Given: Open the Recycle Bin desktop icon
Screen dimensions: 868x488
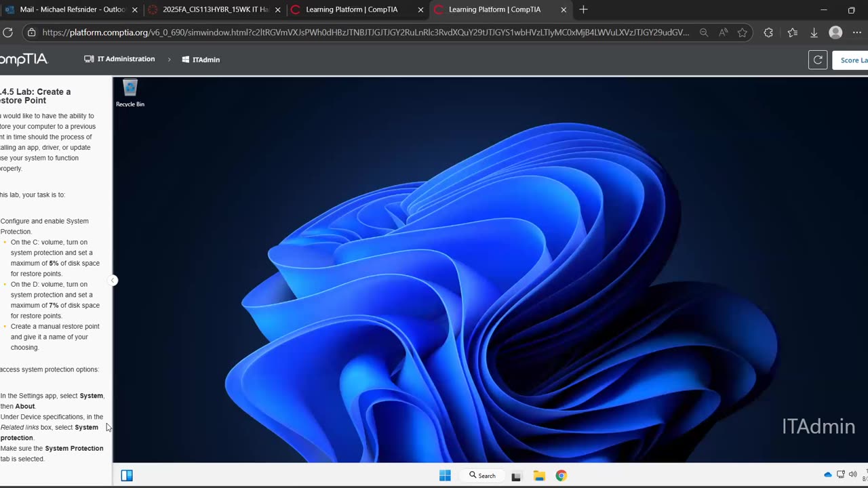Looking at the screenshot, I should pos(130,94).
